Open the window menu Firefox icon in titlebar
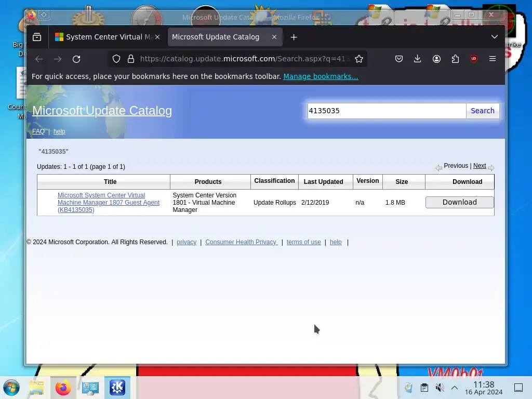The height and width of the screenshot is (399, 532). click(x=31, y=15)
